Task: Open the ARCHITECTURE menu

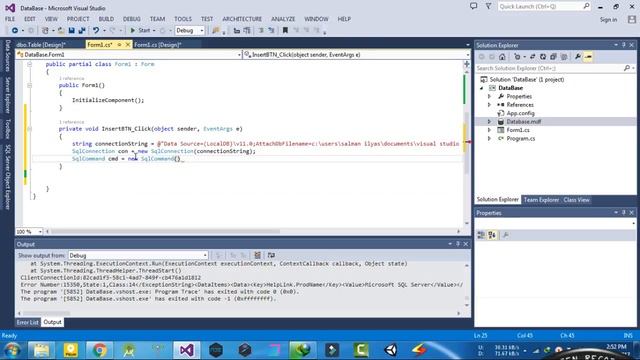Action: tap(242, 19)
